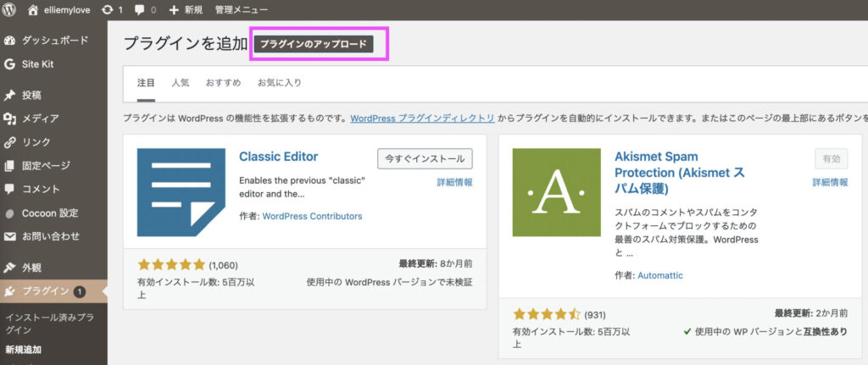The image size is (868, 365).
Task: Click 最終更新: 2か月前 text
Action: (811, 313)
